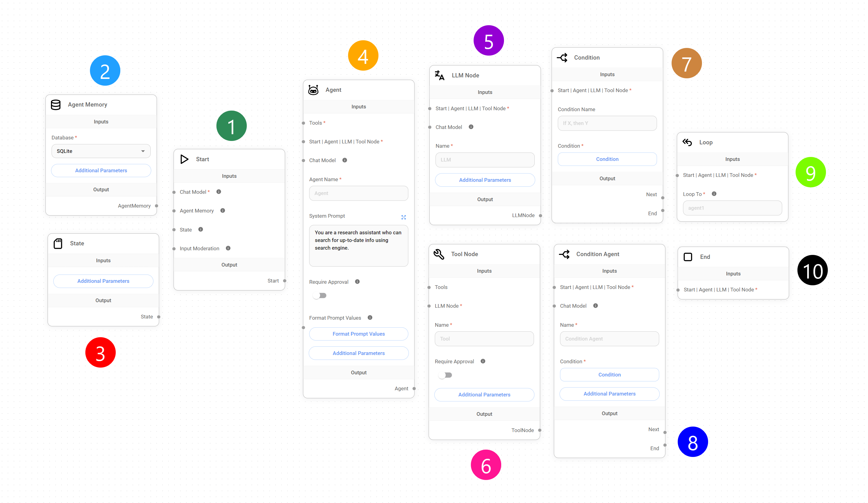Click the Condition Name input field
Screen dimensions: 868x503
pyautogui.click(x=607, y=123)
